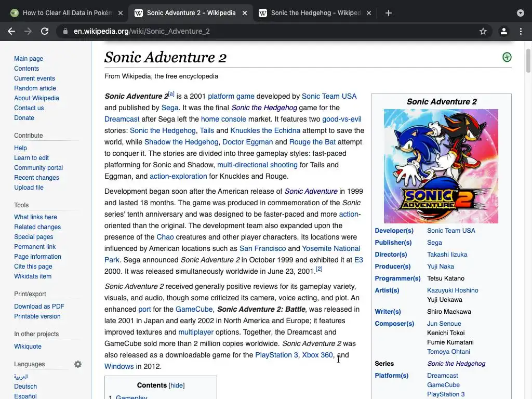
Task: Reload the page with the refresh icon
Action: pos(45,31)
